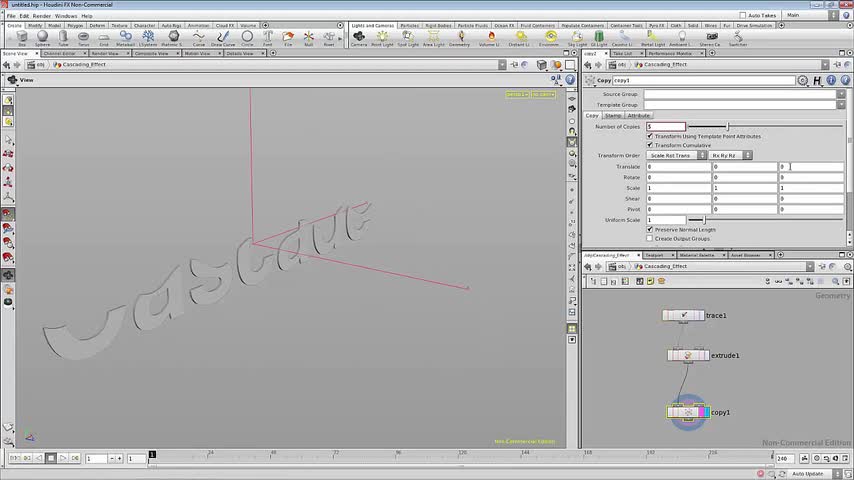Create a GI Light
The width and height of the screenshot is (854, 480).
(599, 38)
